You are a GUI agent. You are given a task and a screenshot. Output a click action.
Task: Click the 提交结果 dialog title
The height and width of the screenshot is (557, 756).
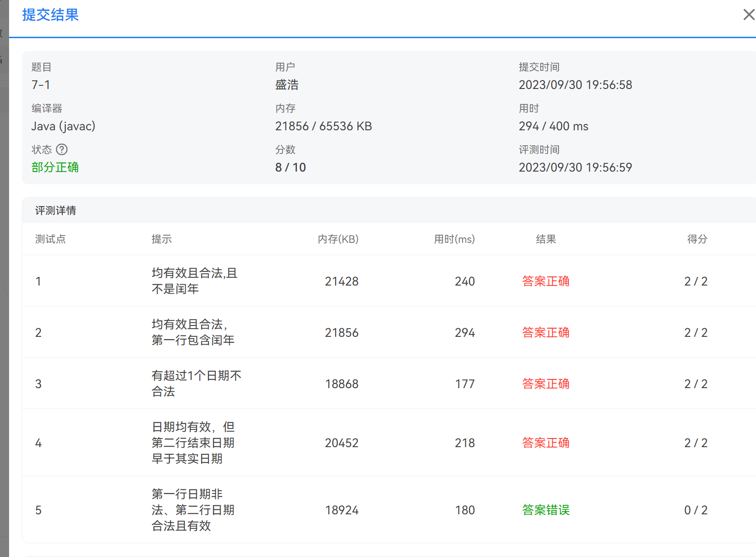(50, 15)
